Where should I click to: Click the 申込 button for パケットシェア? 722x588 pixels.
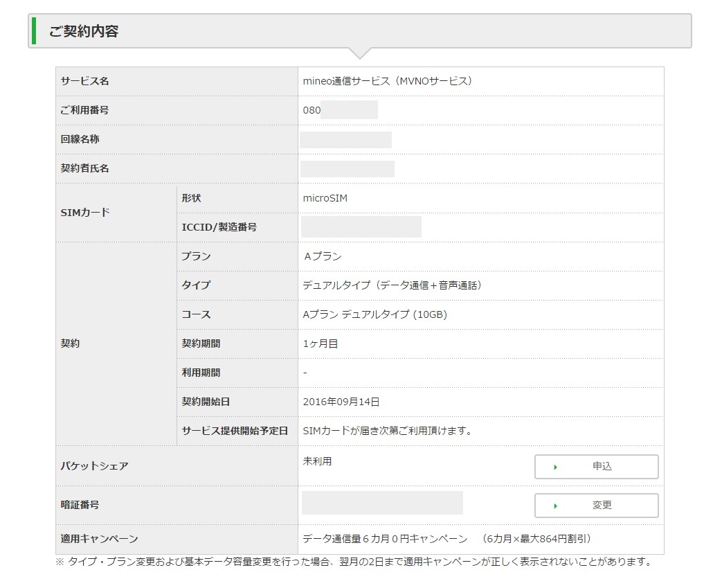[596, 467]
